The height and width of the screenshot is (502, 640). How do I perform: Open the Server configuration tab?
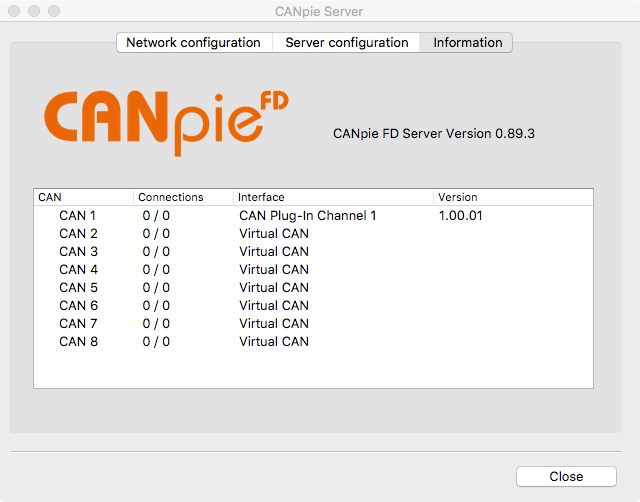pos(346,42)
